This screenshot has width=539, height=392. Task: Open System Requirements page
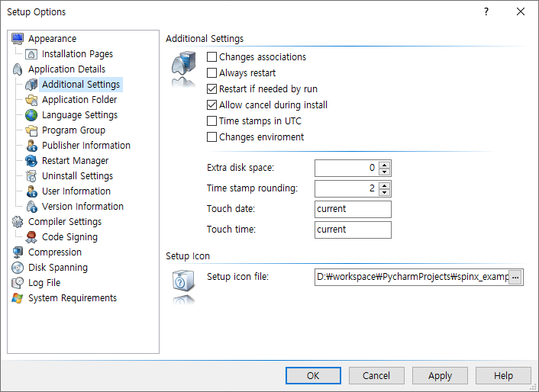73,298
